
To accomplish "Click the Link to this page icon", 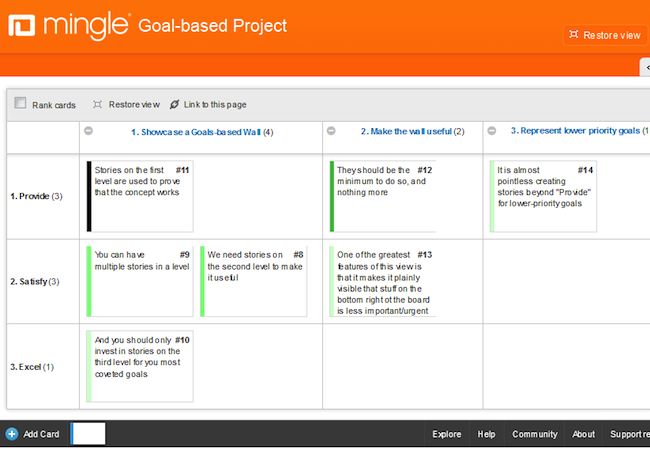I will (175, 104).
